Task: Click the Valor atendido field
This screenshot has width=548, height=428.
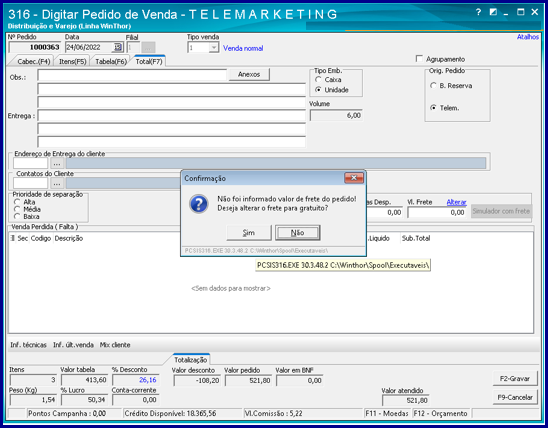Action: click(405, 400)
